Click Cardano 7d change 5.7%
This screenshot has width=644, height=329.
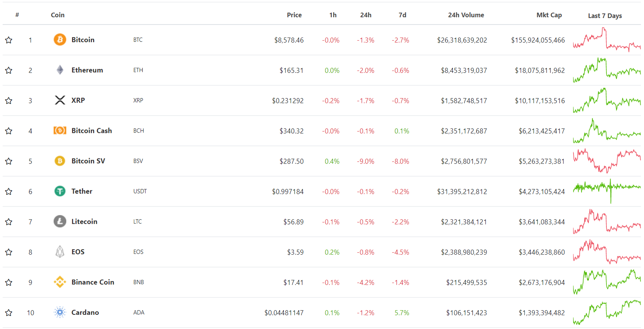coord(402,313)
